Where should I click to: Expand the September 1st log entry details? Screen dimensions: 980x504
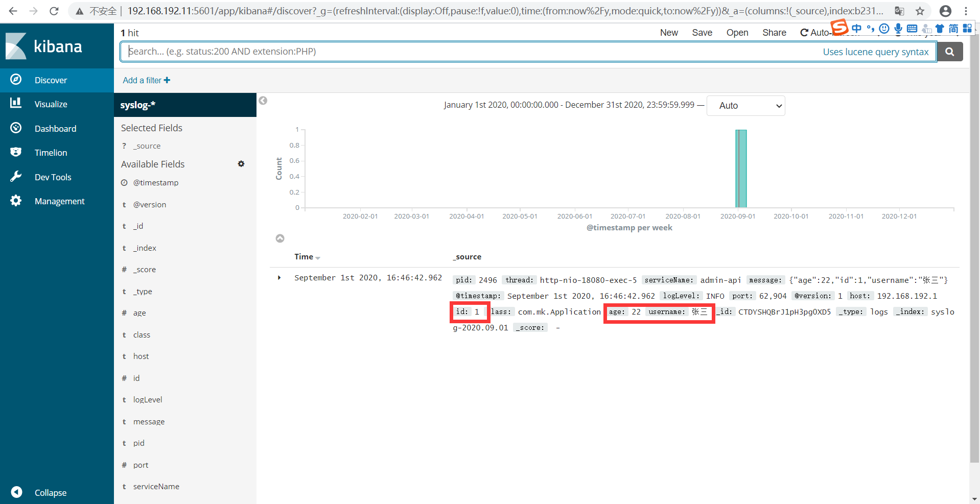pos(279,278)
